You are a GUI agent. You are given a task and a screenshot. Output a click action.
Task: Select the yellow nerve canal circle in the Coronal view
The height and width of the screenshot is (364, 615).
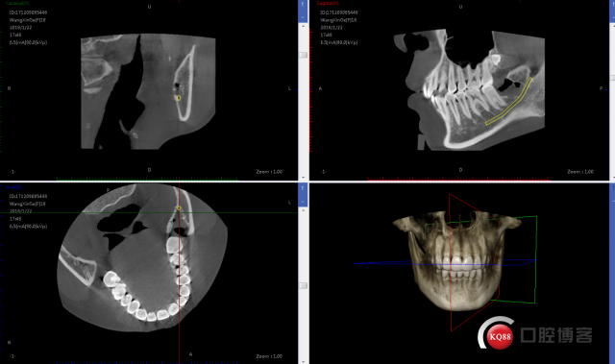pos(179,98)
